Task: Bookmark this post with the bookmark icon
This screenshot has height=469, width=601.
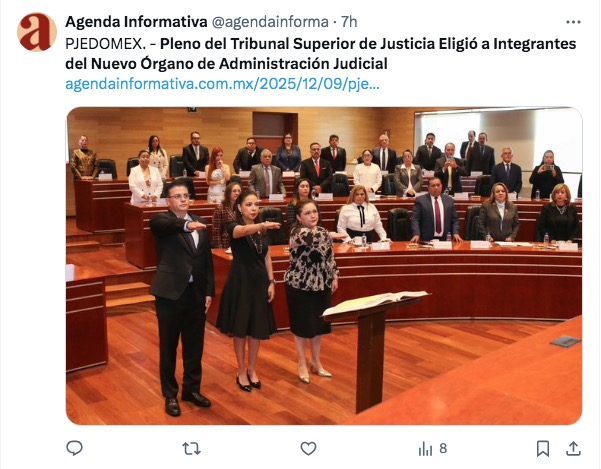Action: click(x=543, y=448)
